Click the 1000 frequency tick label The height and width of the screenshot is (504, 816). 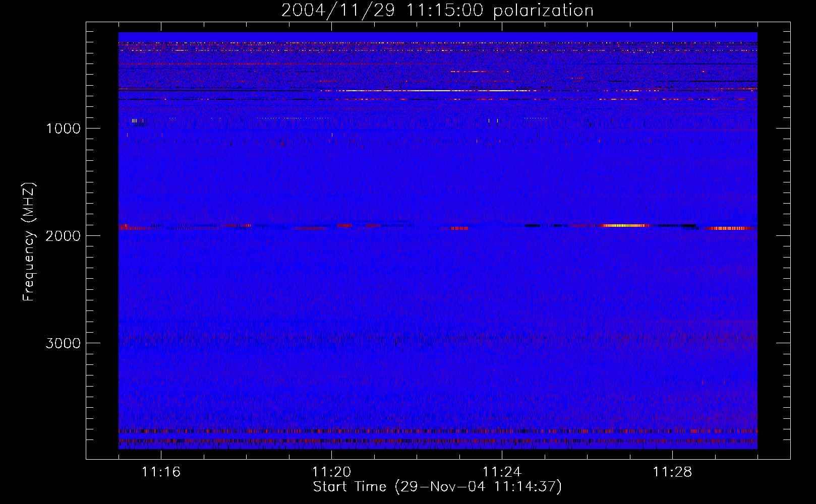coord(63,129)
